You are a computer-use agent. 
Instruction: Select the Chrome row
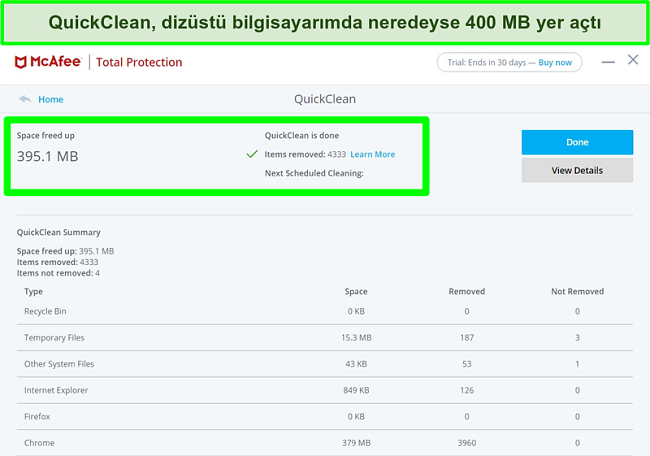[x=325, y=443]
